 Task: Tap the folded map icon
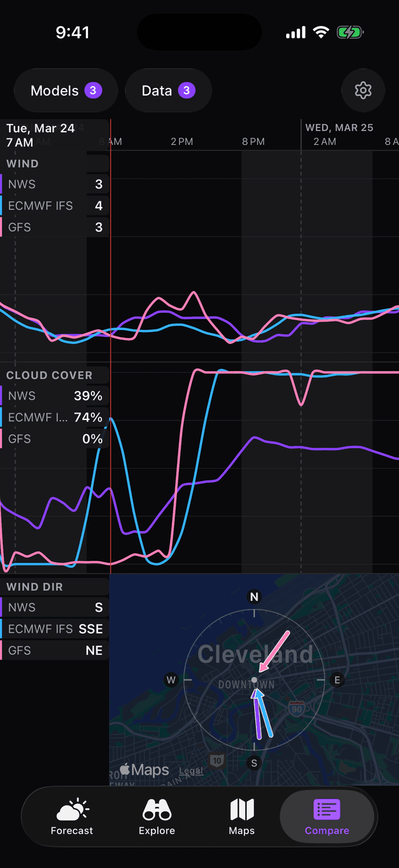pos(242,810)
